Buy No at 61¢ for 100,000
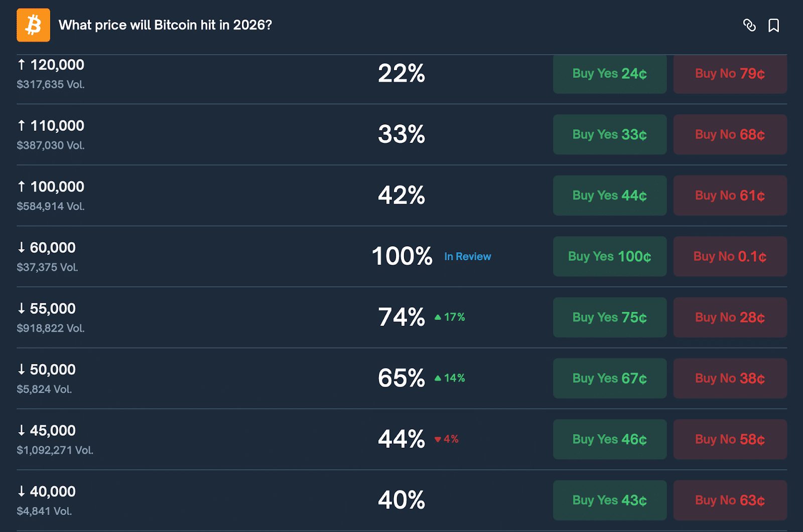Screen dimensions: 803x532 pyautogui.click(x=730, y=196)
